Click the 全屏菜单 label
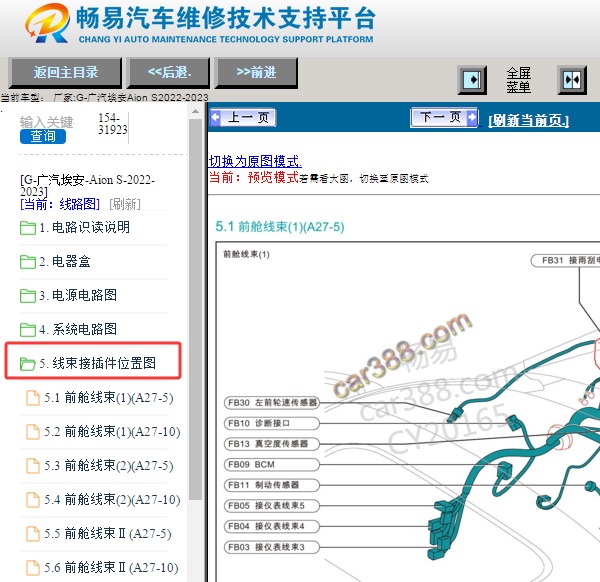Screen dimensions: 600x582 point(519,80)
